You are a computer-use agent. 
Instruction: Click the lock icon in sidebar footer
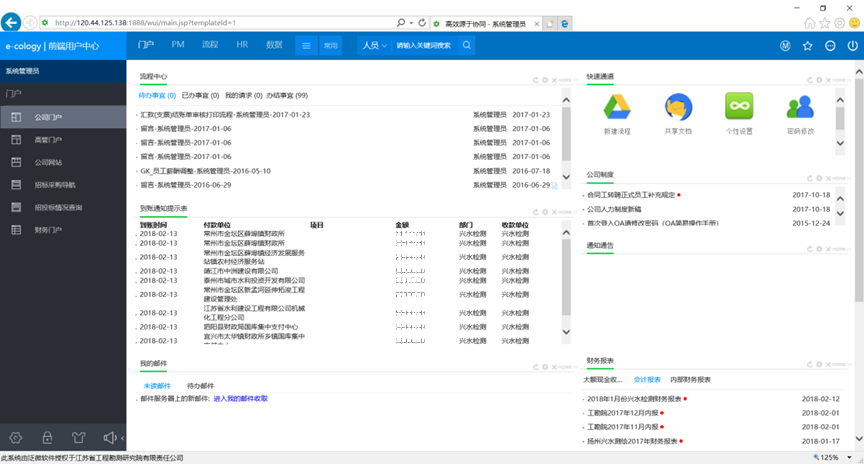coord(47,438)
